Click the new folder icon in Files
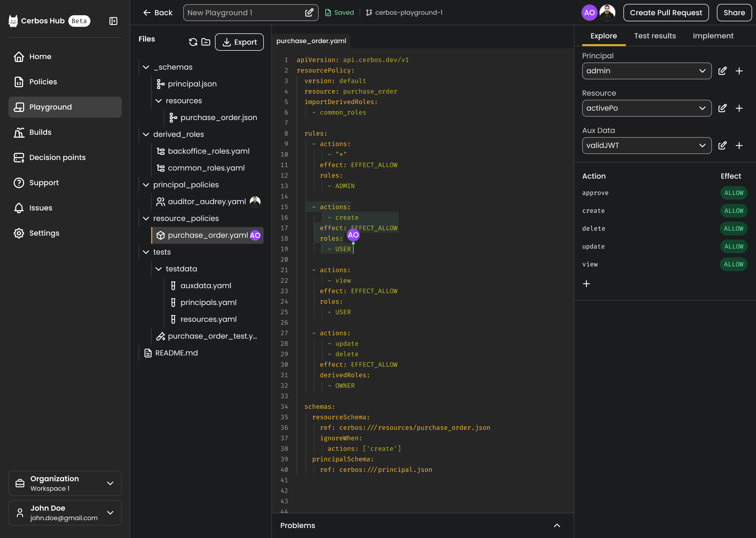The height and width of the screenshot is (538, 756). (x=206, y=42)
